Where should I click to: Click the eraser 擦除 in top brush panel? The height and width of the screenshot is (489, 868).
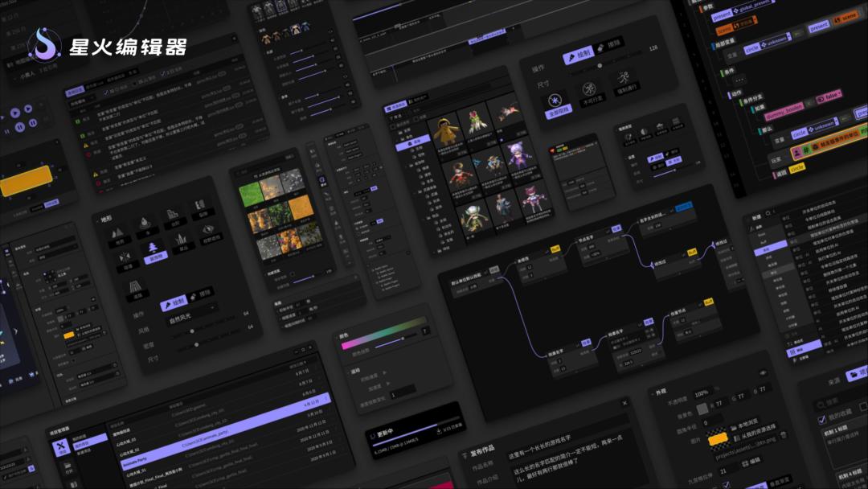(x=609, y=45)
